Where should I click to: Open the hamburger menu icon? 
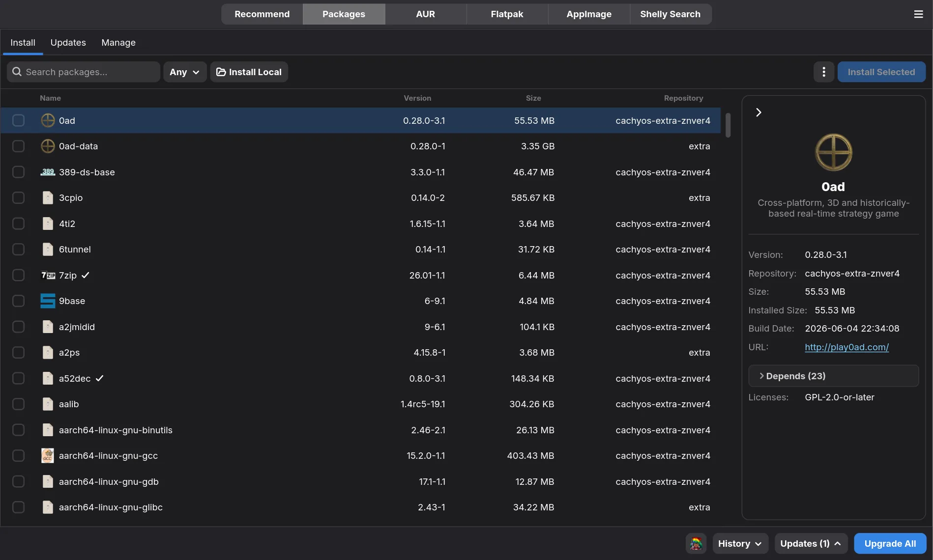(918, 14)
